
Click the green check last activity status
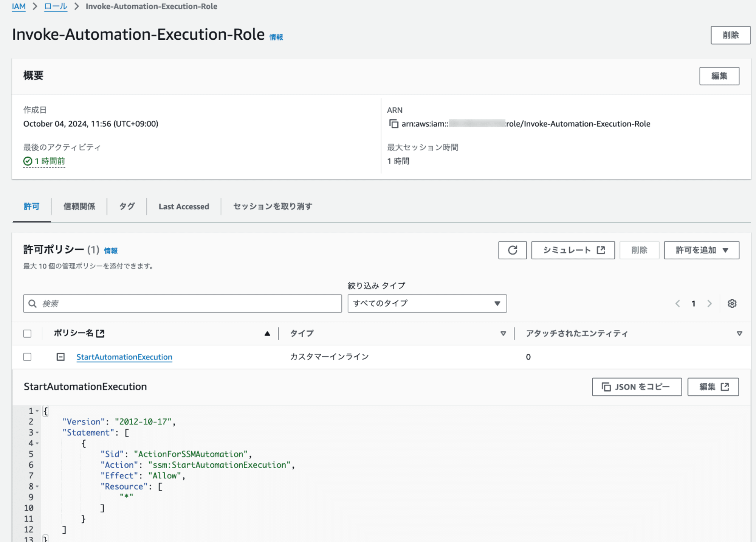(28, 161)
